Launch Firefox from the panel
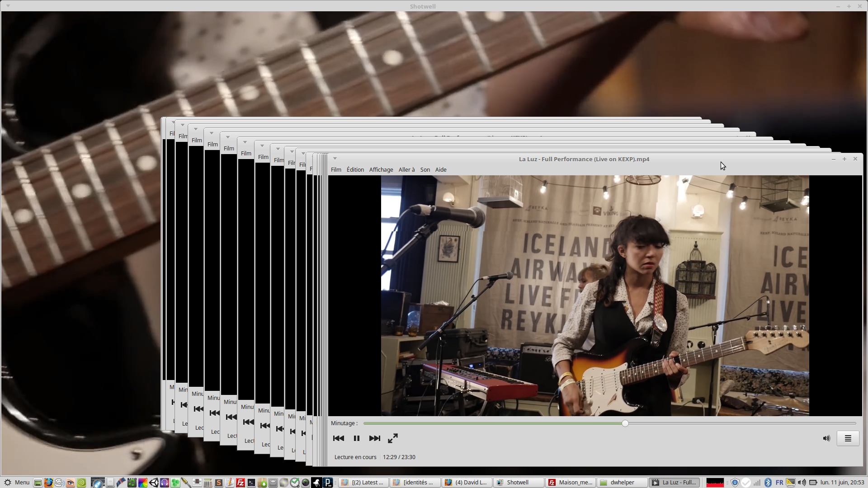The height and width of the screenshot is (488, 868). click(48, 483)
